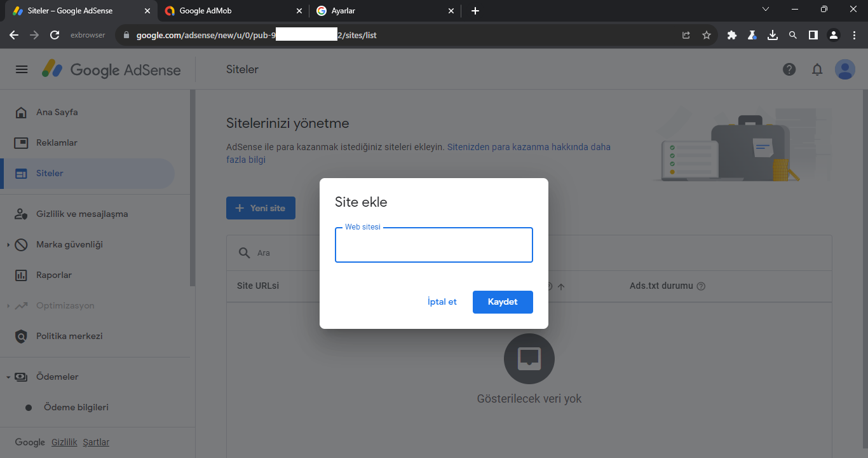Go back with the browser back arrow
This screenshot has width=868, height=458.
[14, 35]
